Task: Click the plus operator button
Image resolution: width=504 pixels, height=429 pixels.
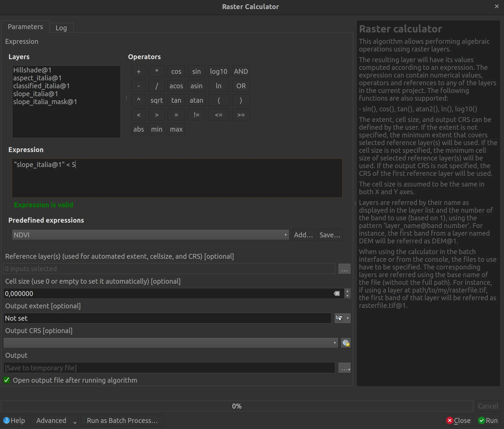Action: (139, 71)
